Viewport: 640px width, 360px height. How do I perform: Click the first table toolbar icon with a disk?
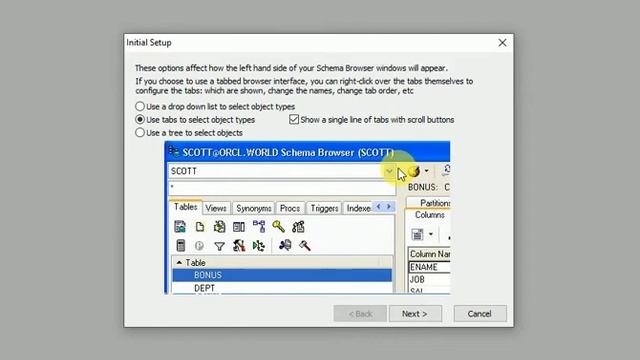click(x=180, y=227)
